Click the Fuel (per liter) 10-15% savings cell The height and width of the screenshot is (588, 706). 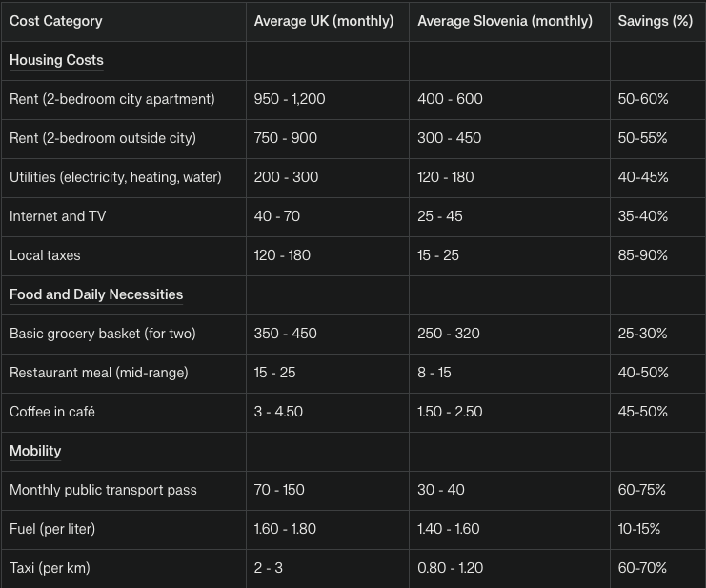638,529
